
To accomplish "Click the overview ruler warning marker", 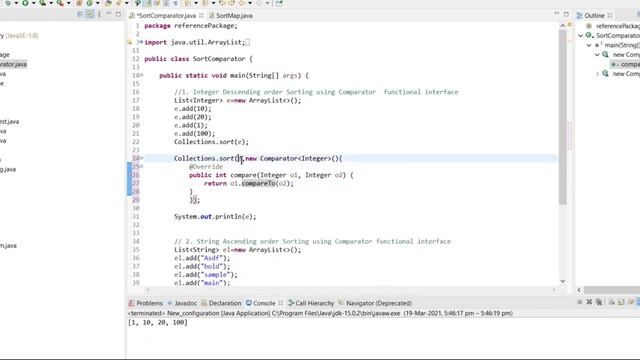I will [570, 25].
